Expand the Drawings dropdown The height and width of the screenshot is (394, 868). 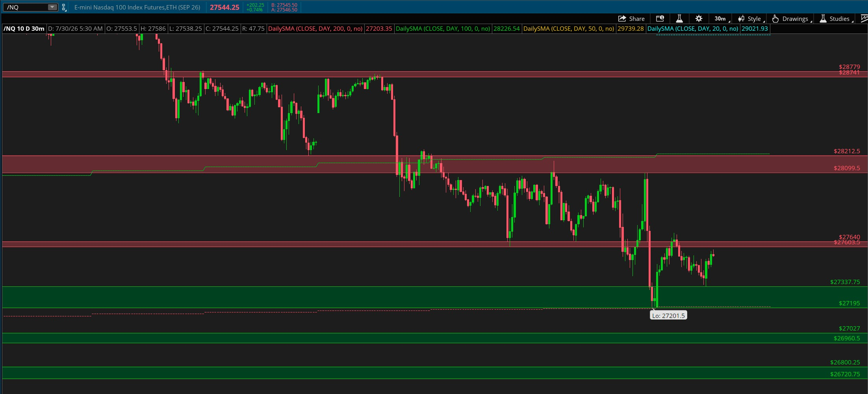pyautogui.click(x=792, y=19)
